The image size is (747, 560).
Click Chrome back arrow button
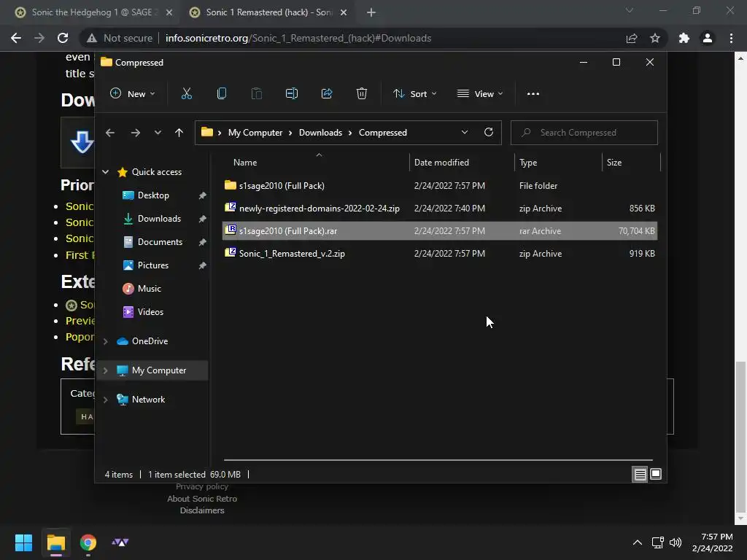(x=16, y=38)
